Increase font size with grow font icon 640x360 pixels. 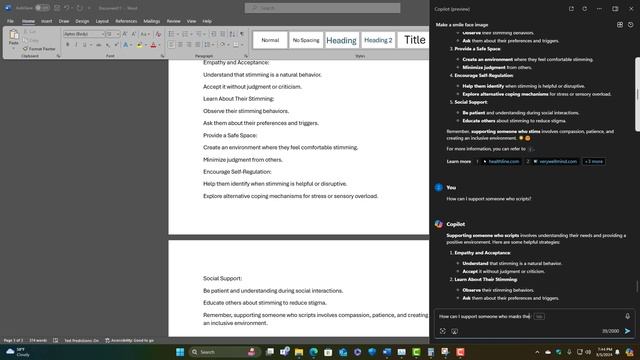(125, 34)
